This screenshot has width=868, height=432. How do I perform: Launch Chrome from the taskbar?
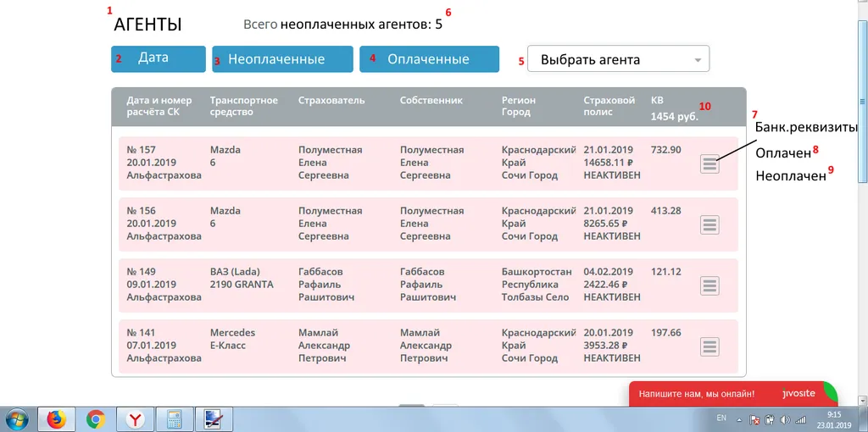(x=96, y=419)
